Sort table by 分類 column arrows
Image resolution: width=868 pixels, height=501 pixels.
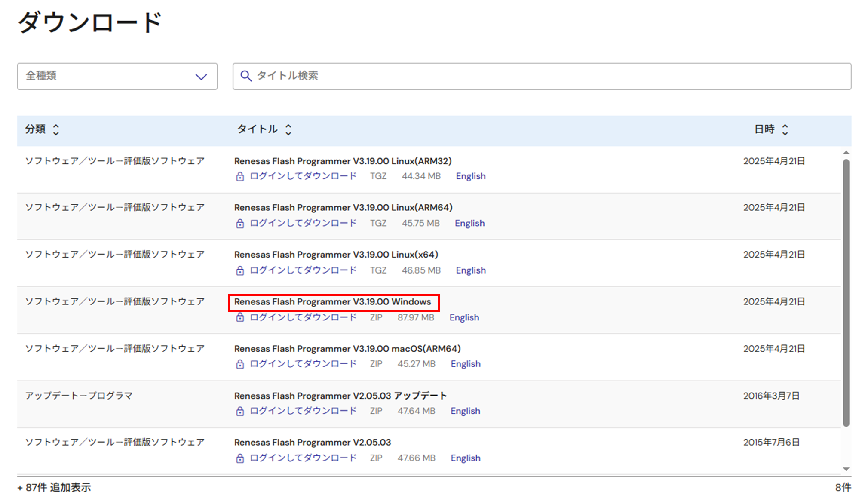56,129
